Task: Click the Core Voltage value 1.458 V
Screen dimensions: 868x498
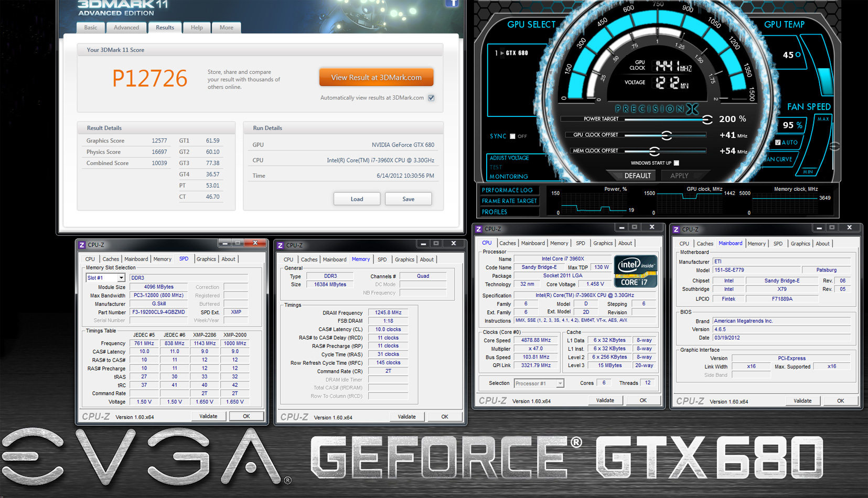Action: pos(595,284)
